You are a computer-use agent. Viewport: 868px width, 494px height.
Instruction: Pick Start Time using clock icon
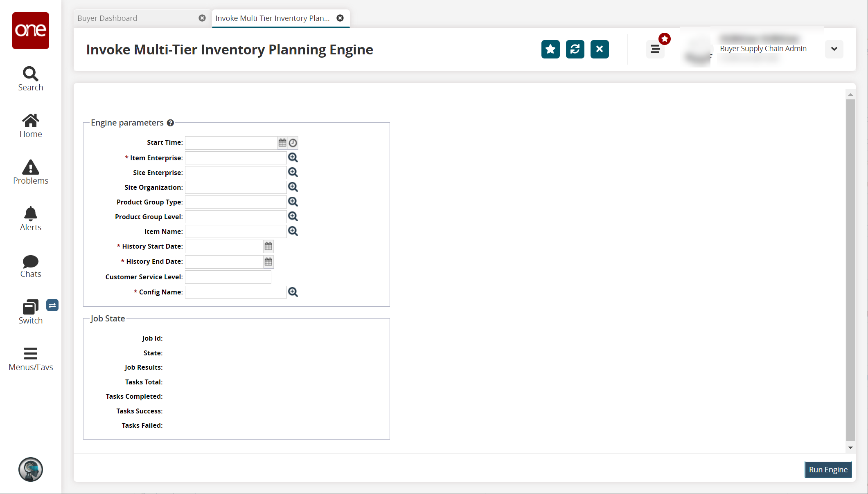click(x=293, y=143)
